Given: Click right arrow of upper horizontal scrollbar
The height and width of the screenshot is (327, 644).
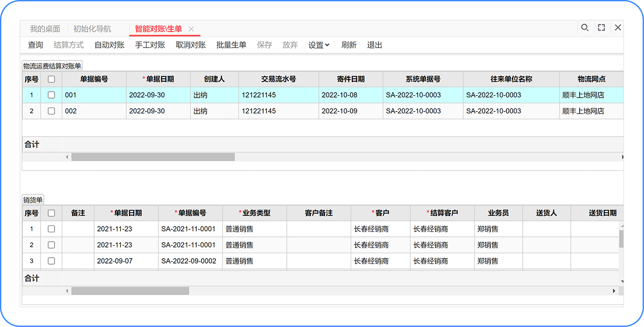Looking at the screenshot, I should point(622,157).
